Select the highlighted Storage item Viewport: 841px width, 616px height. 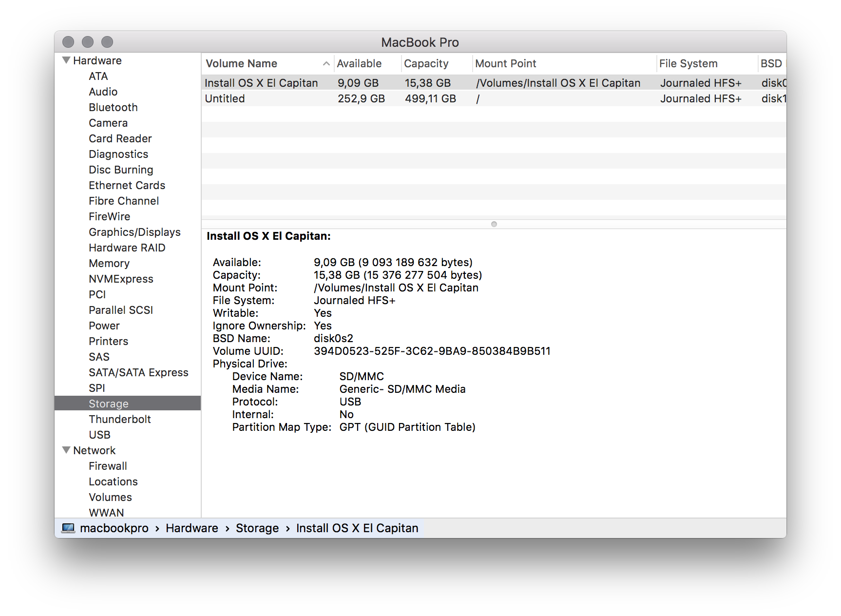point(128,404)
